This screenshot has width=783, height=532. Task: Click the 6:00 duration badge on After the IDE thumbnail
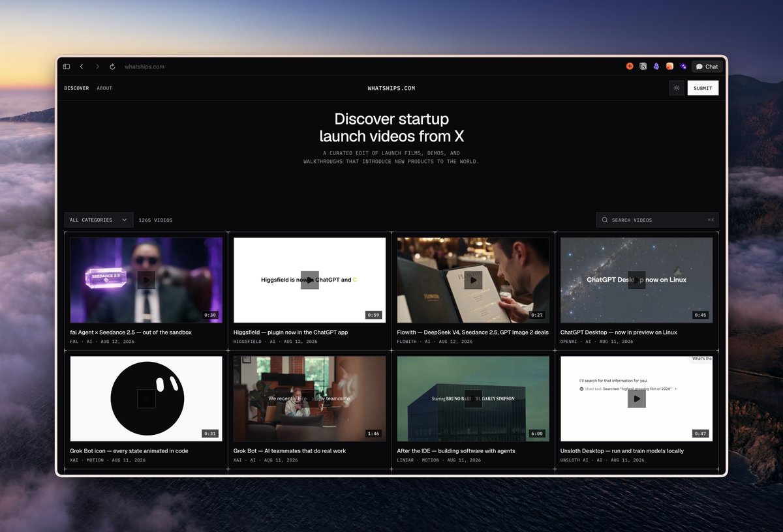click(537, 434)
